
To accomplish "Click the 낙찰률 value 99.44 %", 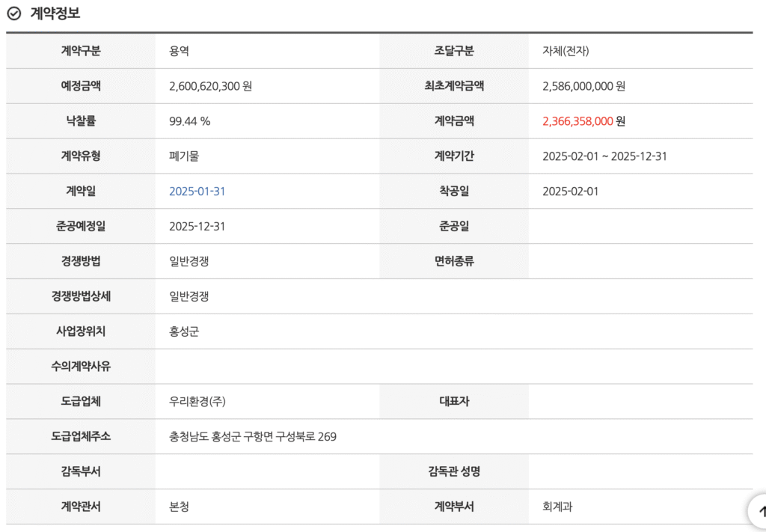I will [189, 121].
